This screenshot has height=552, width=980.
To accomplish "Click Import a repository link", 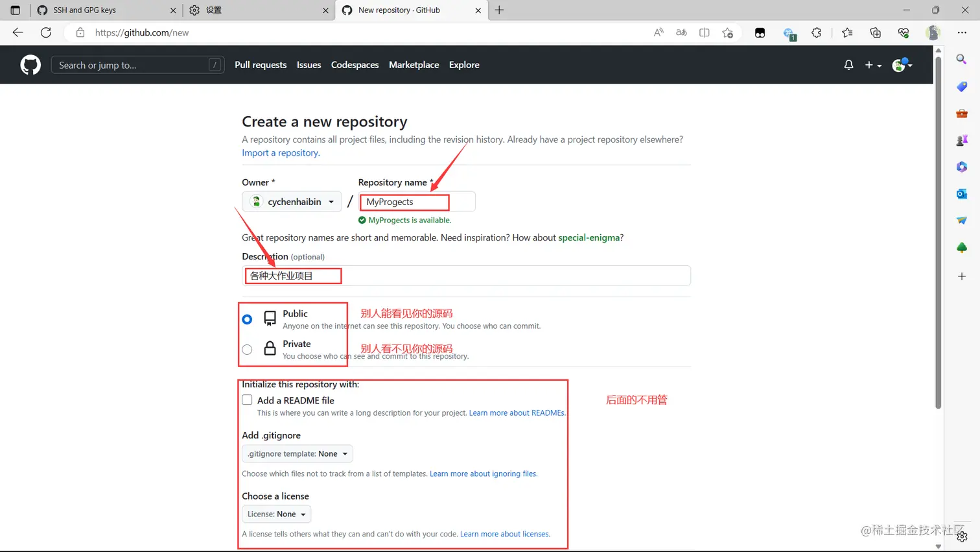I will (281, 153).
